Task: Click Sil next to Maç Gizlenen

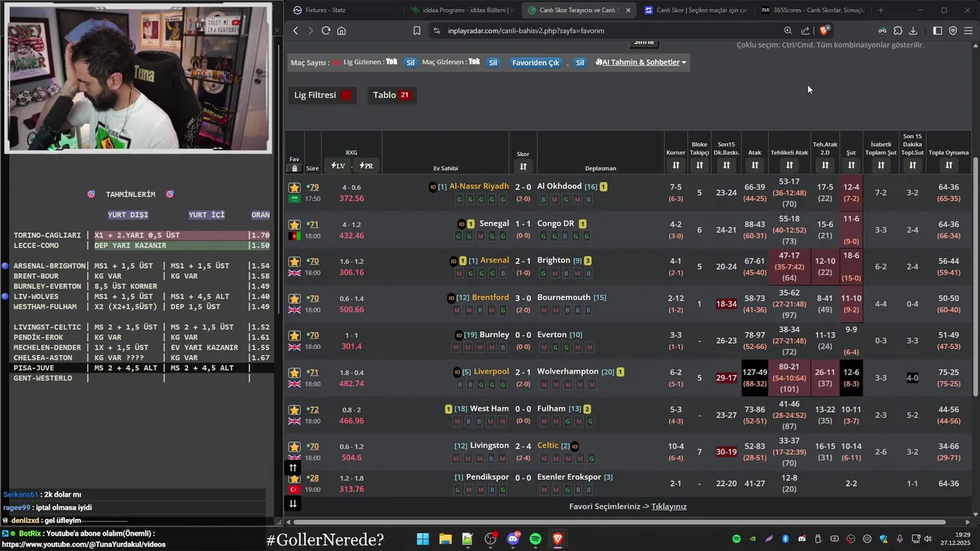Action: tap(493, 62)
